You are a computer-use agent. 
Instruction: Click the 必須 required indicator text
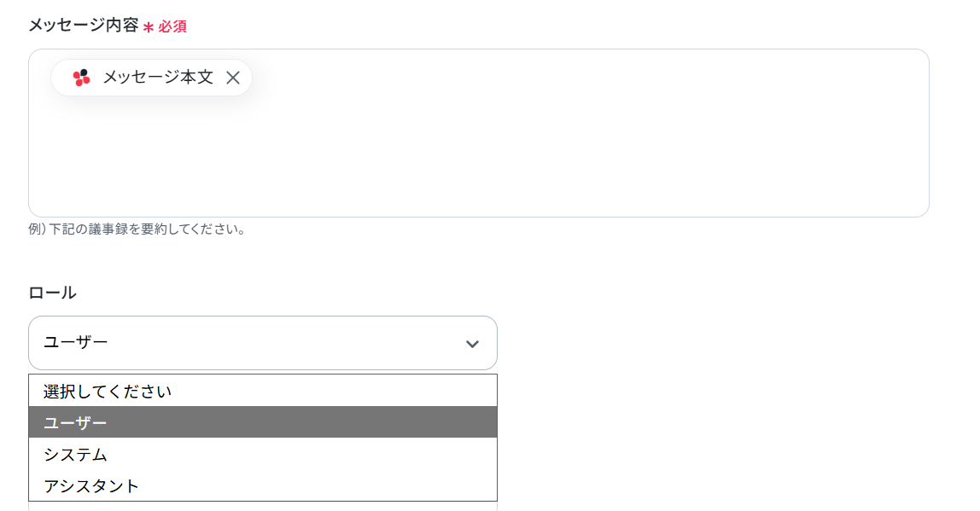click(172, 26)
